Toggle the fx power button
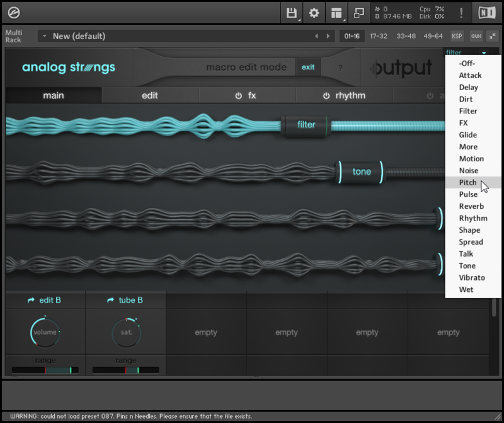 coord(238,96)
